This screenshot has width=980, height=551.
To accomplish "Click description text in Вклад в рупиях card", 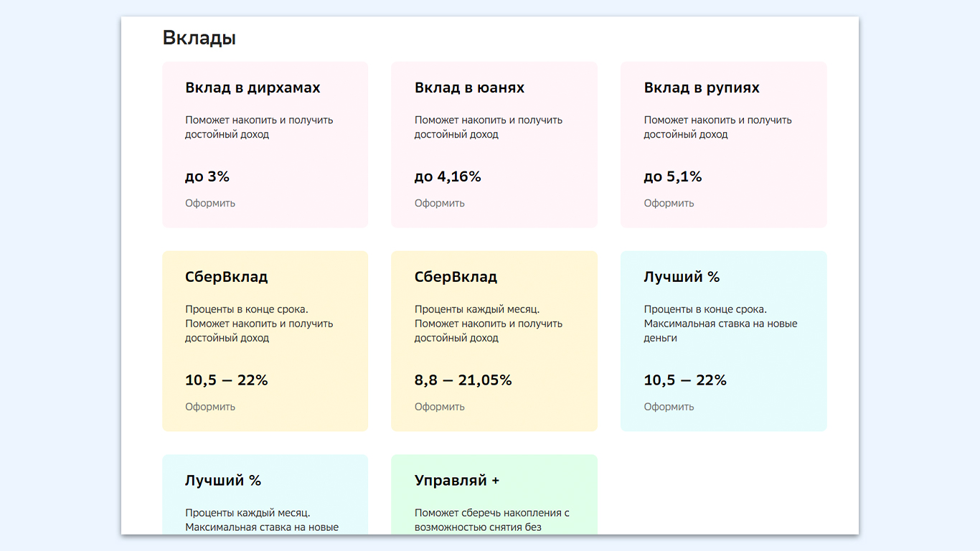I will coord(717,127).
